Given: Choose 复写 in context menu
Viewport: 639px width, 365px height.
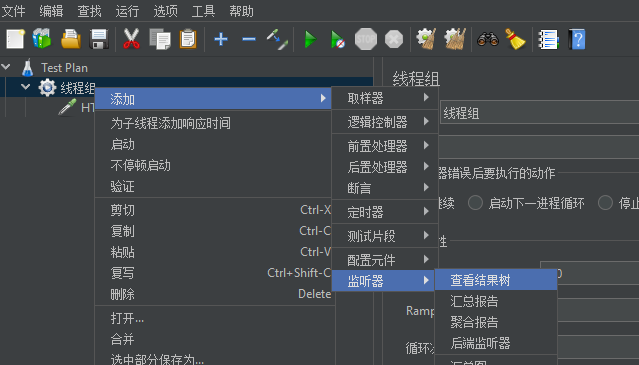Looking at the screenshot, I should 213,273.
